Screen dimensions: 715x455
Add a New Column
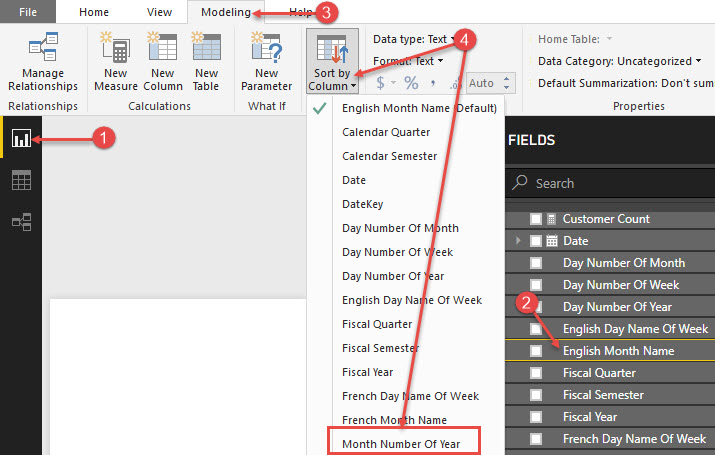click(163, 62)
